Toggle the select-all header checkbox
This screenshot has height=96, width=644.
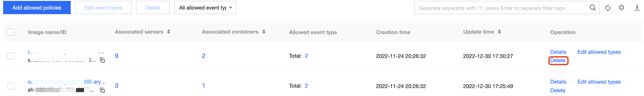point(11,32)
